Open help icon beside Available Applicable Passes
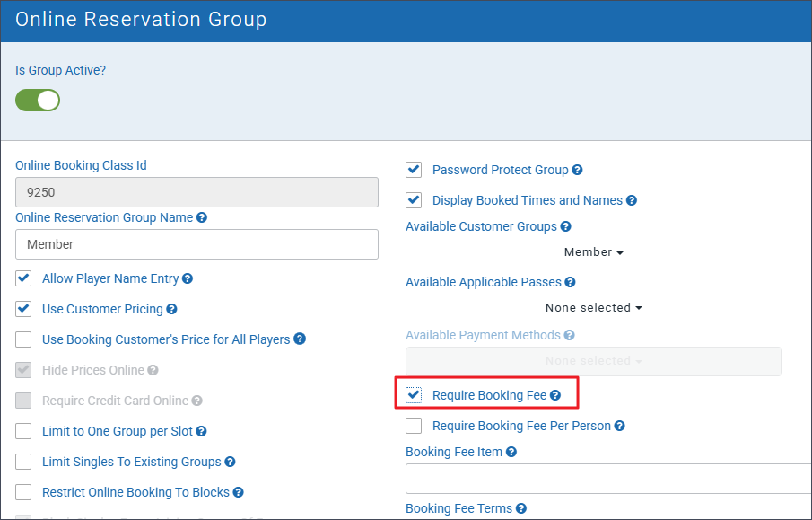Screen dimensions: 812x520 point(570,282)
